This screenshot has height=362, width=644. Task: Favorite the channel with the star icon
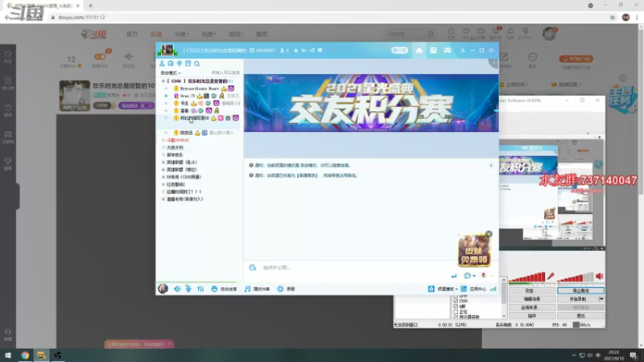tap(295, 51)
